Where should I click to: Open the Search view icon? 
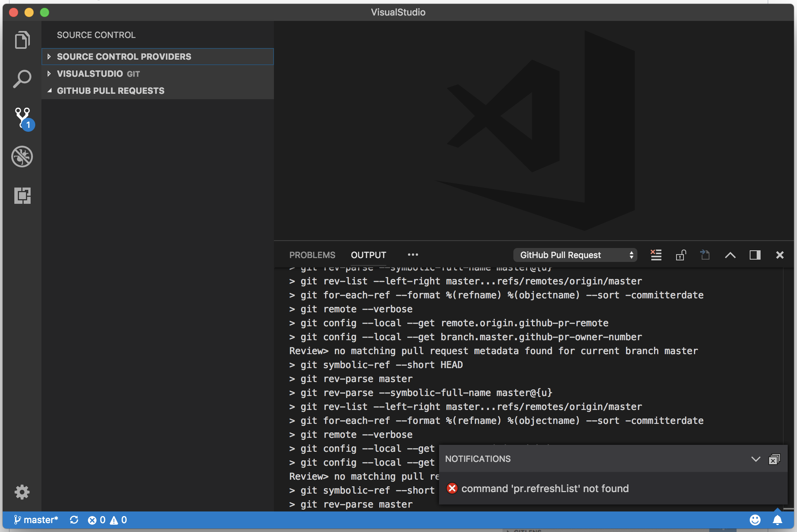point(22,79)
